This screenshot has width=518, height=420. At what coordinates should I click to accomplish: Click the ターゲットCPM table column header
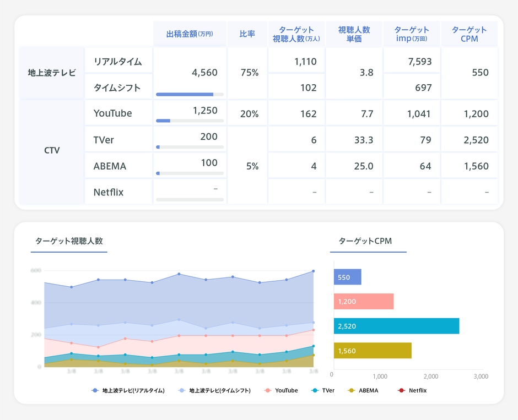[469, 34]
